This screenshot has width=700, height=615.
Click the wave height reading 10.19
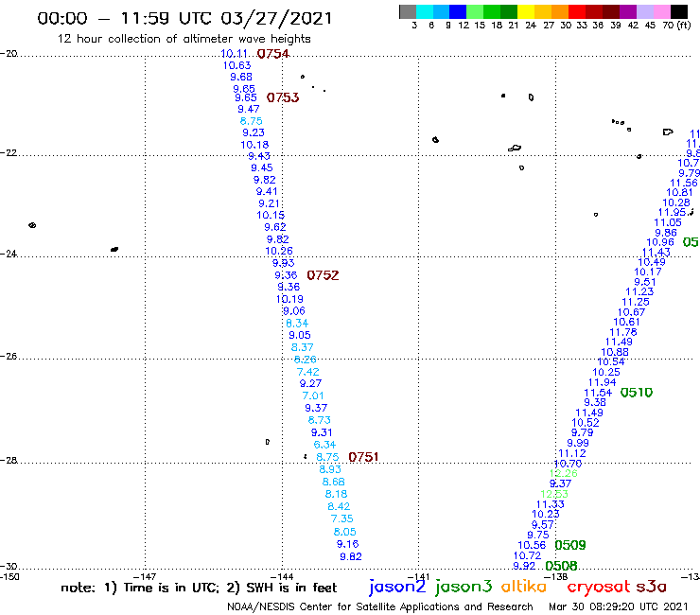(x=289, y=299)
